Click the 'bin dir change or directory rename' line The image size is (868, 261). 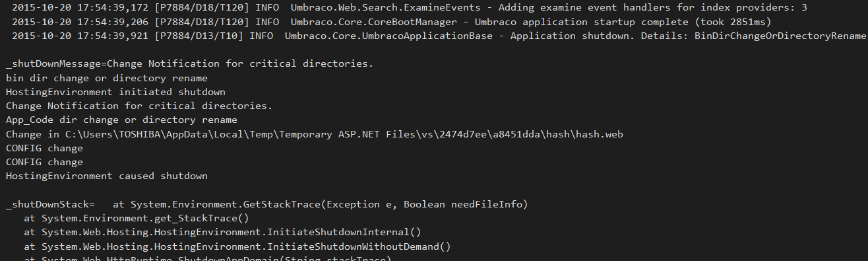tap(106, 78)
